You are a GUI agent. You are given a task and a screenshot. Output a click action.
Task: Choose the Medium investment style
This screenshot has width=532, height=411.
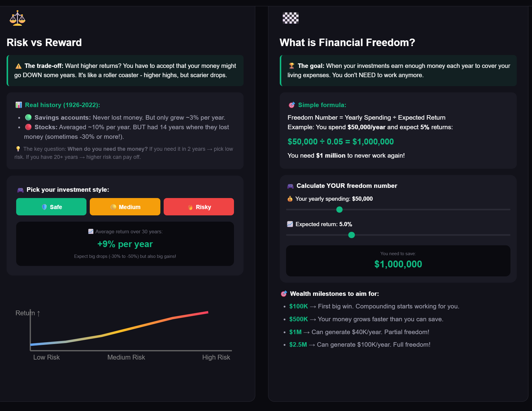[x=125, y=207]
